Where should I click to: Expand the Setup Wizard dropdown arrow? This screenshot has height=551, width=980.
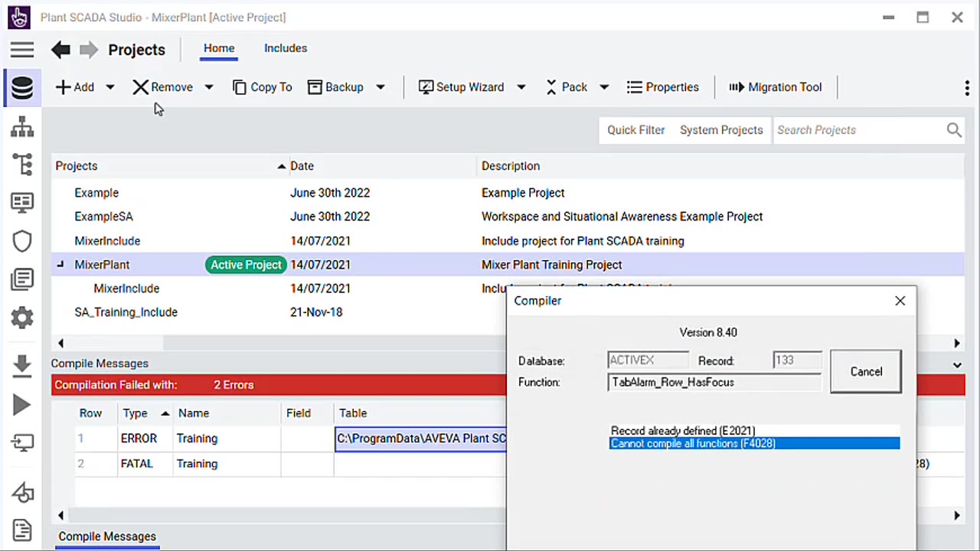point(521,87)
